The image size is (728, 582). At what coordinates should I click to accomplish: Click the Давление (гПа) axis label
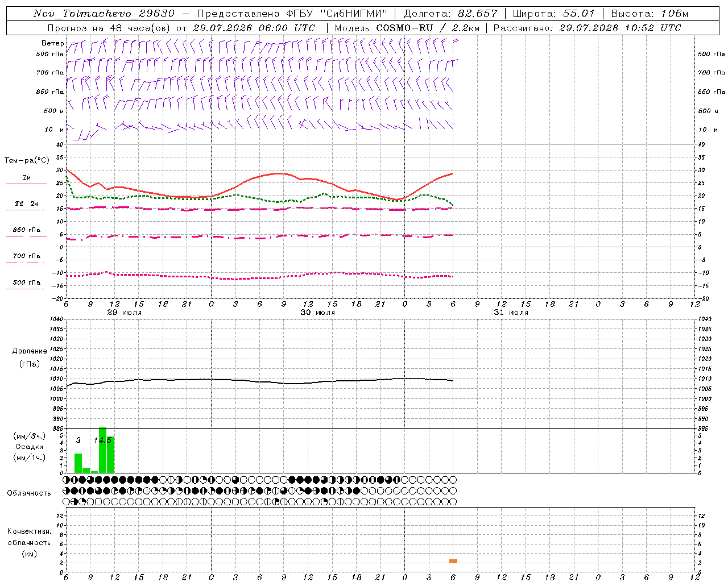30,357
